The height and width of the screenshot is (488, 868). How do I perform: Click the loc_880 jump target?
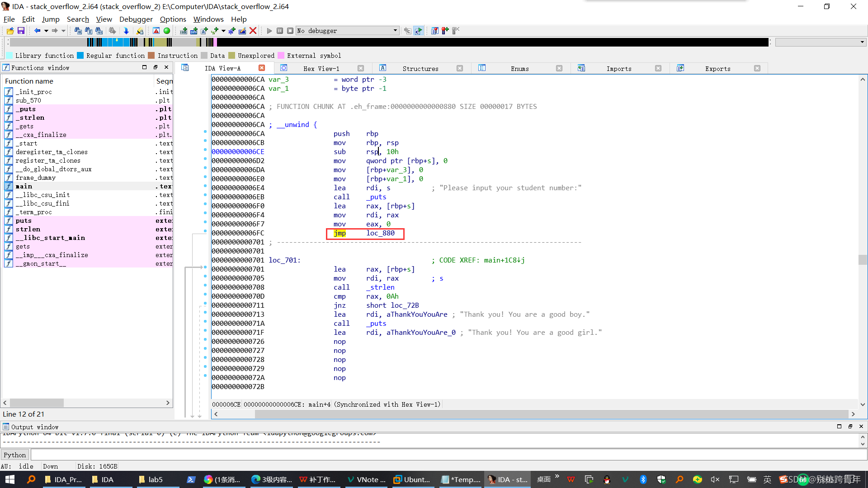[380, 233]
